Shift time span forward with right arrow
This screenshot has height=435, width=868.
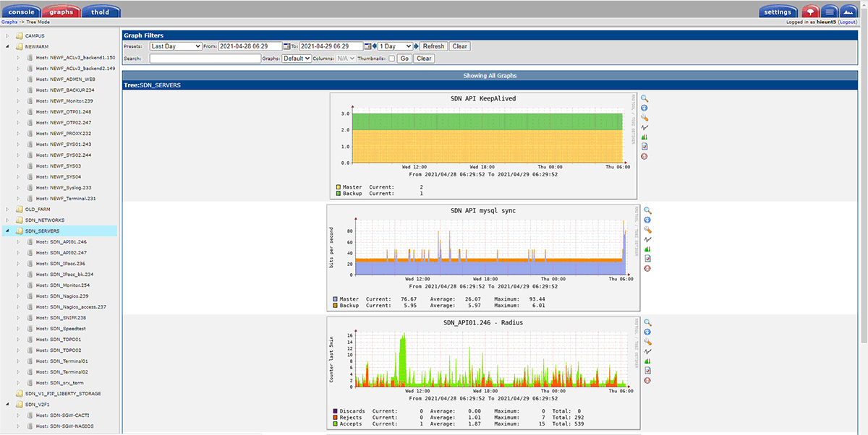[x=417, y=46]
